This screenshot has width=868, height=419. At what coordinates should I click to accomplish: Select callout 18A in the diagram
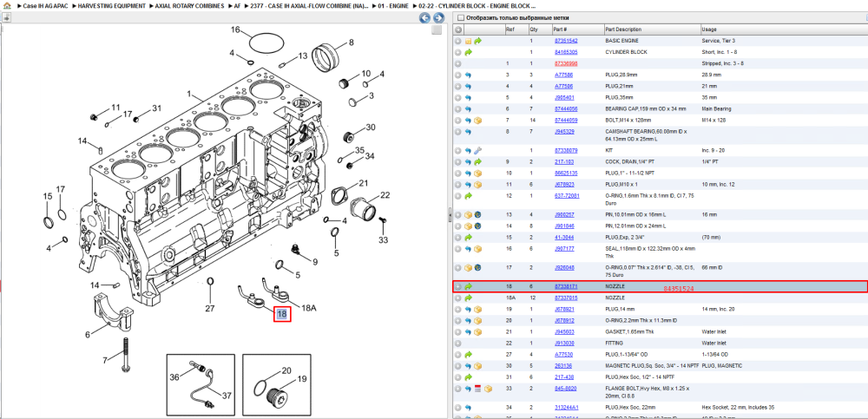pyautogui.click(x=308, y=307)
